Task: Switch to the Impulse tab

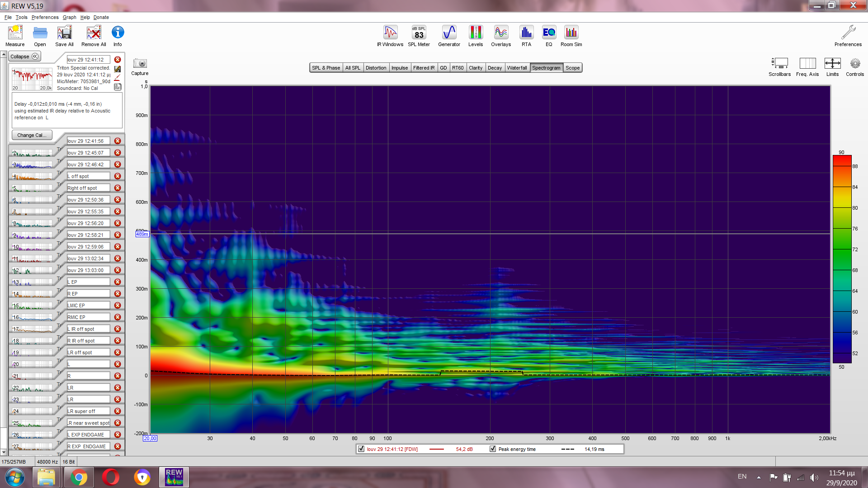Action: click(x=400, y=68)
